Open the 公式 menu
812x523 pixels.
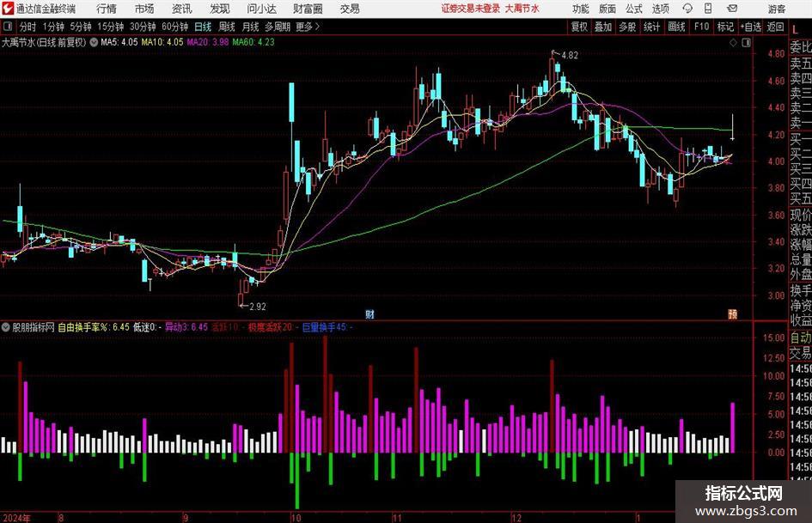[x=633, y=9]
